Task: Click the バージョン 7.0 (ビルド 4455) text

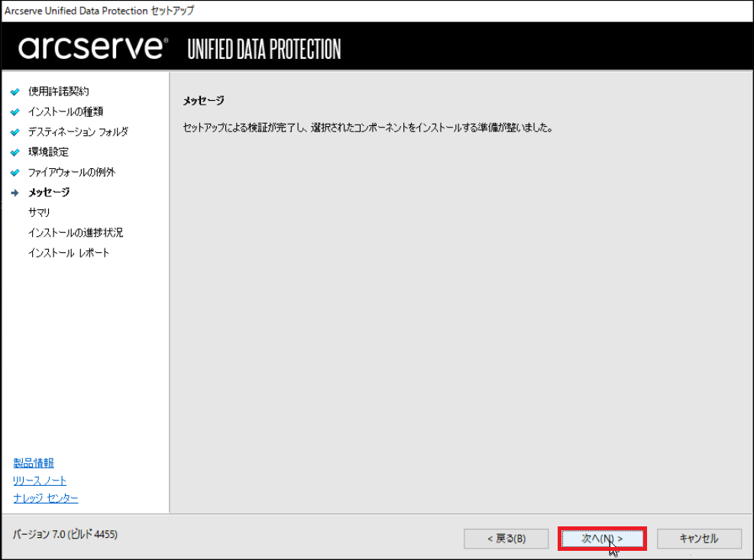Action: pyautogui.click(x=66, y=534)
